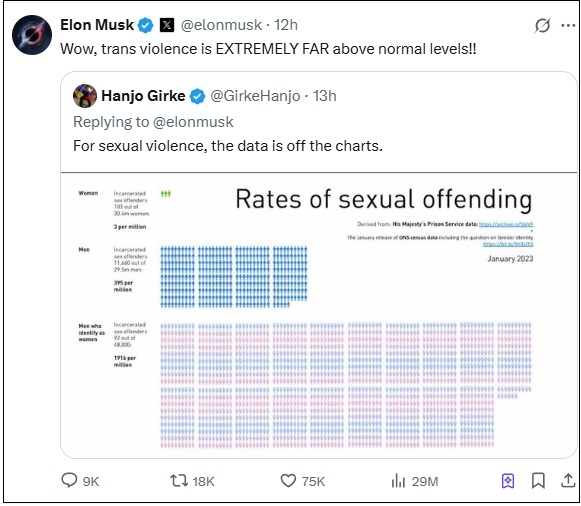This screenshot has height=506, width=581.
Task: Click the @GirkeHanjo handle
Action: coord(255,96)
